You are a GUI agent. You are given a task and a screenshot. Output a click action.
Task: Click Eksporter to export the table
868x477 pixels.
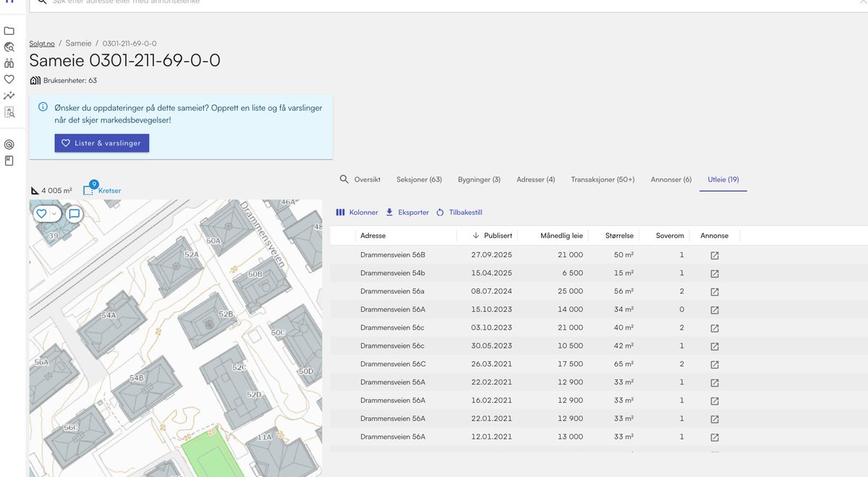[x=407, y=212]
